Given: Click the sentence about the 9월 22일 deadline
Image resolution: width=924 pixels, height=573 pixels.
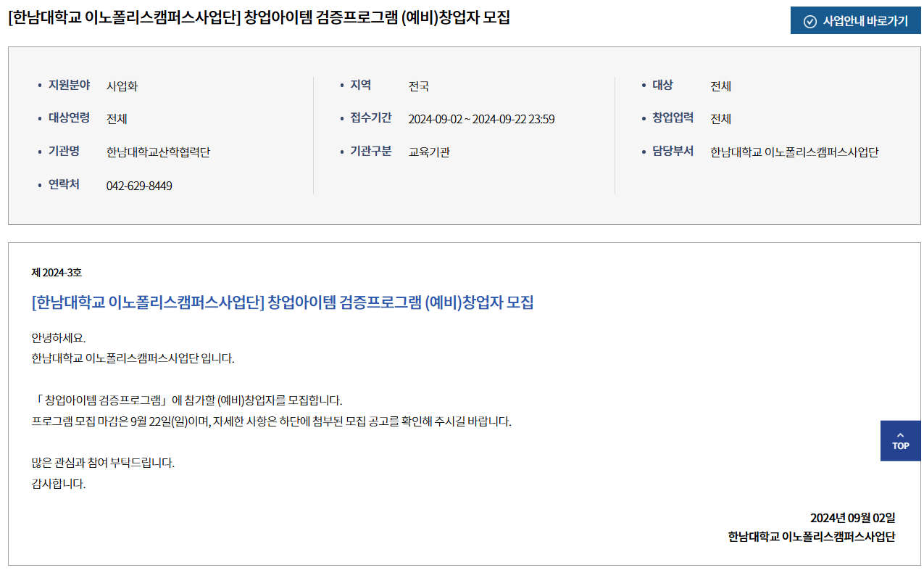Looking at the screenshot, I should point(272,421).
